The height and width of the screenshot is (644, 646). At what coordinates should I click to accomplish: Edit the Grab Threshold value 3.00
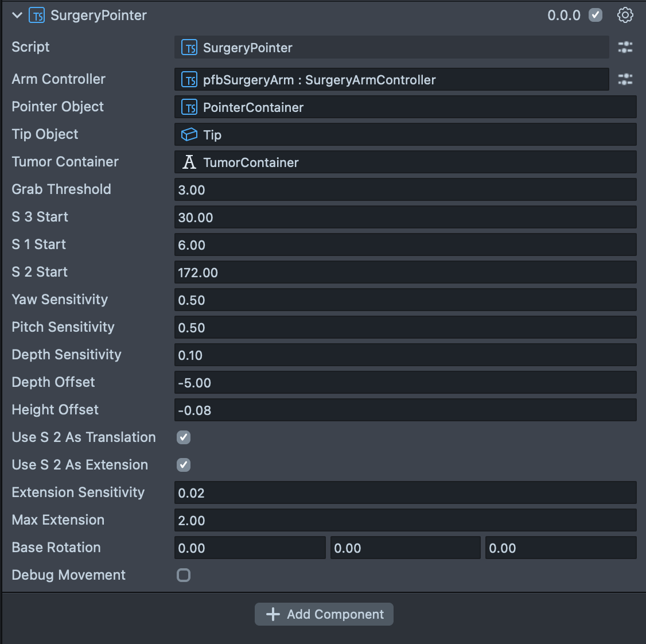406,189
